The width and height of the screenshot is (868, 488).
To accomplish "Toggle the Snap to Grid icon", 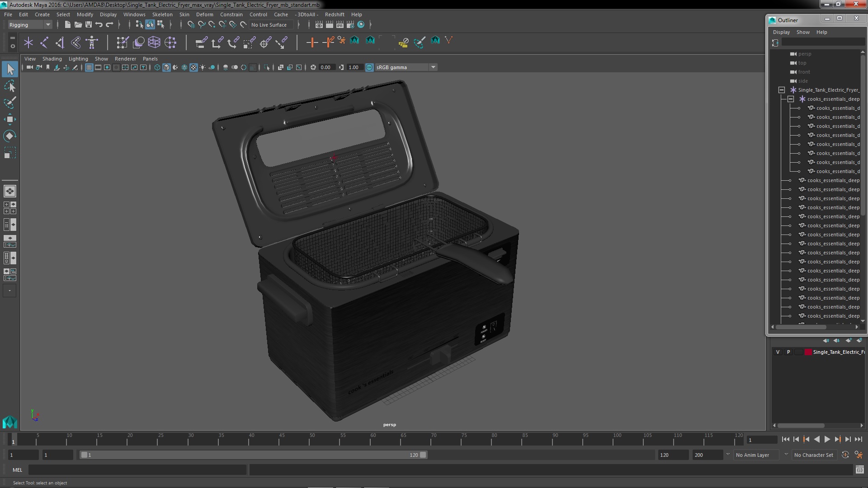I will 191,25.
